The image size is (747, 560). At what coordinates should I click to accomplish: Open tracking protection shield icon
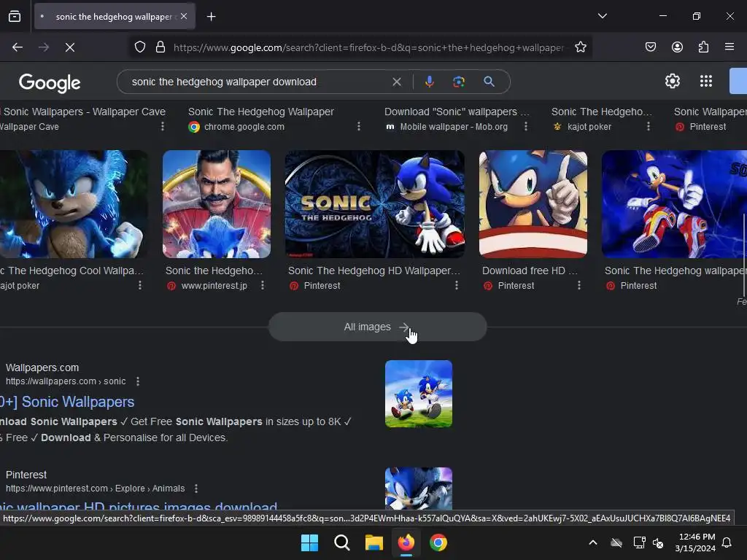coord(139,47)
